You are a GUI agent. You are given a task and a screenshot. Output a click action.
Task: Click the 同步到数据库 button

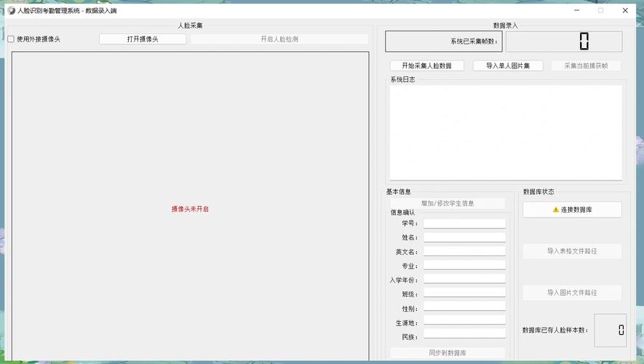click(x=448, y=353)
